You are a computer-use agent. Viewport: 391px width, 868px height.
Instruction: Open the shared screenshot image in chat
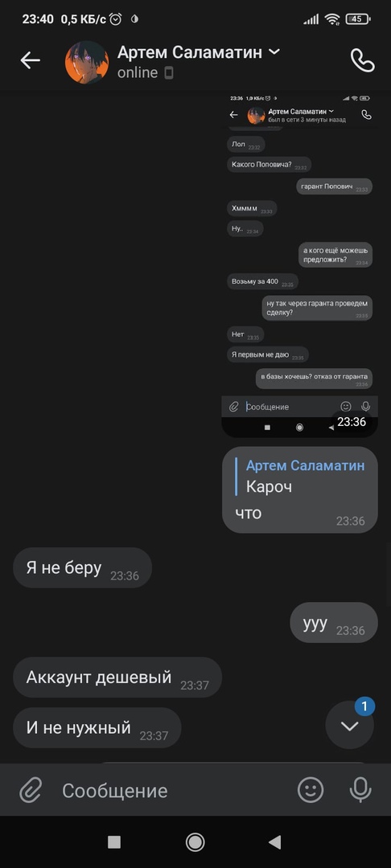(299, 264)
